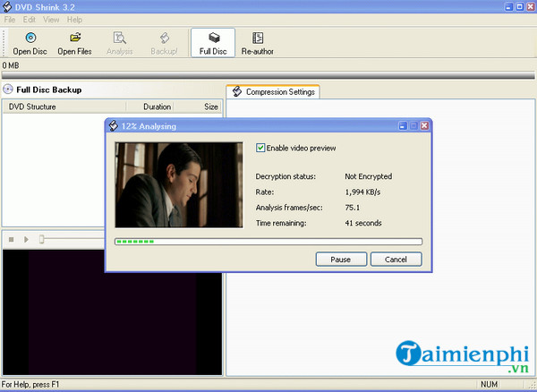The width and height of the screenshot is (537, 392).
Task: Click the Not Encrypted status text
Action: click(369, 176)
